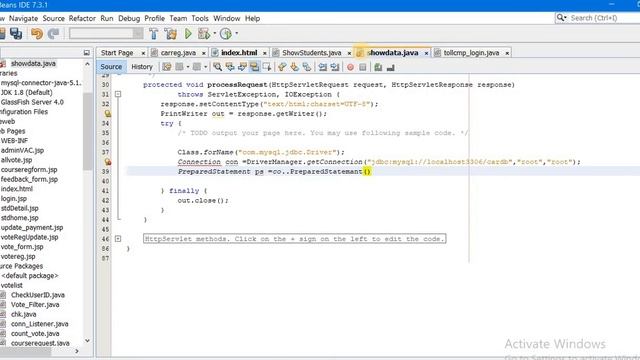Open the project configuration combo box
640x360 pixels.
tap(106, 33)
